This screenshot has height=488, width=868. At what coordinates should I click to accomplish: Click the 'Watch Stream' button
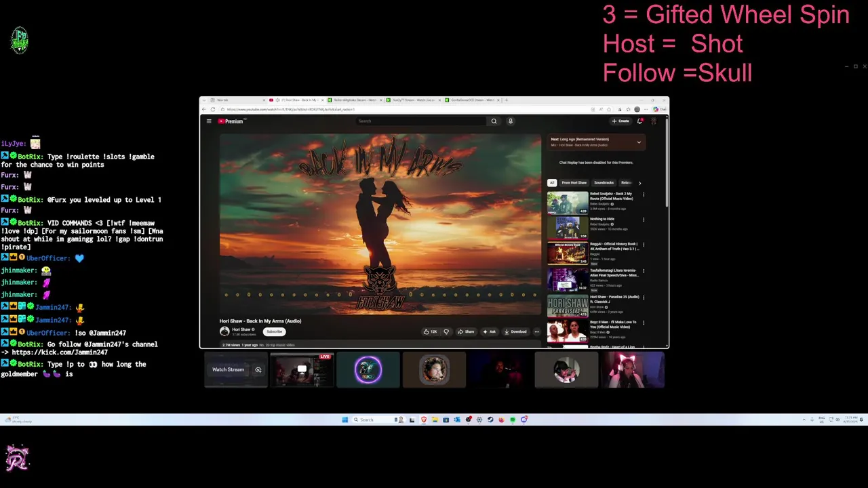[228, 369]
